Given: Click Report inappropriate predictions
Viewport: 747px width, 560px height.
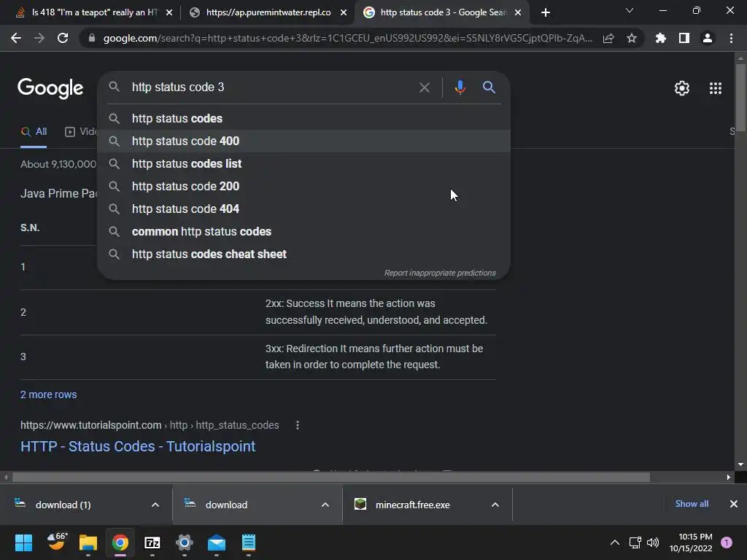Looking at the screenshot, I should tap(440, 273).
